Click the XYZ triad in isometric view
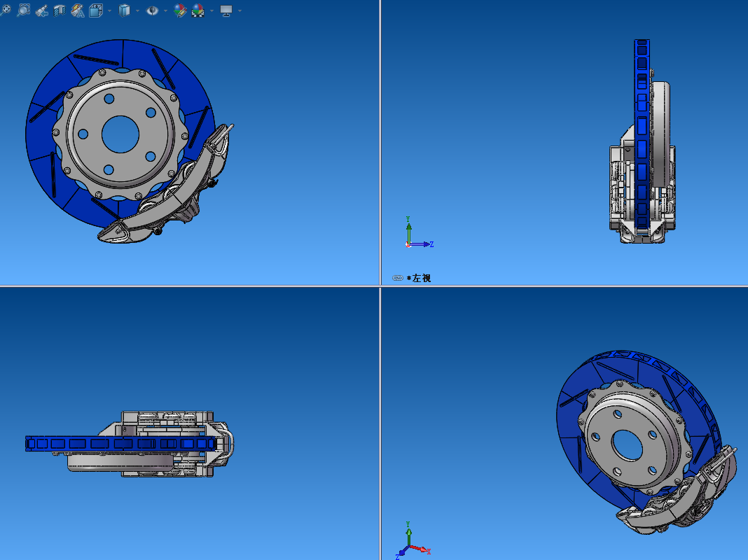Viewport: 748px width, 560px height. click(x=413, y=540)
